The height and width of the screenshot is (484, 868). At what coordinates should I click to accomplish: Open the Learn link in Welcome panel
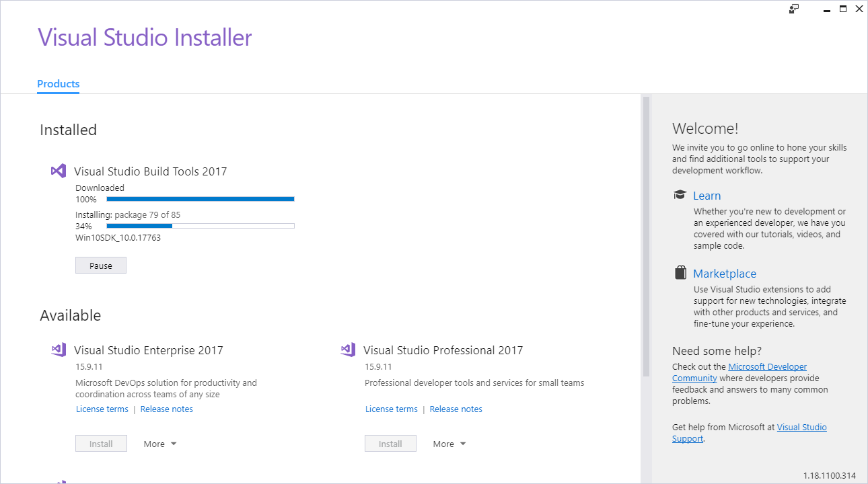707,196
